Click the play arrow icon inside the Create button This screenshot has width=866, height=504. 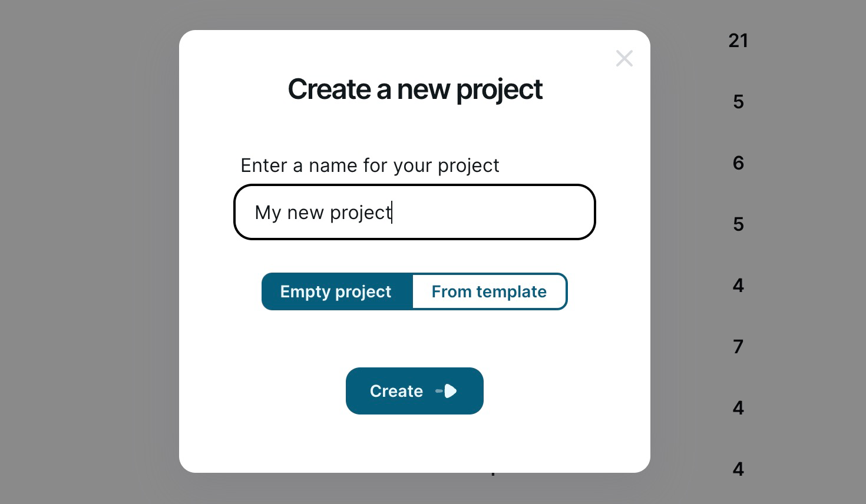coord(448,391)
